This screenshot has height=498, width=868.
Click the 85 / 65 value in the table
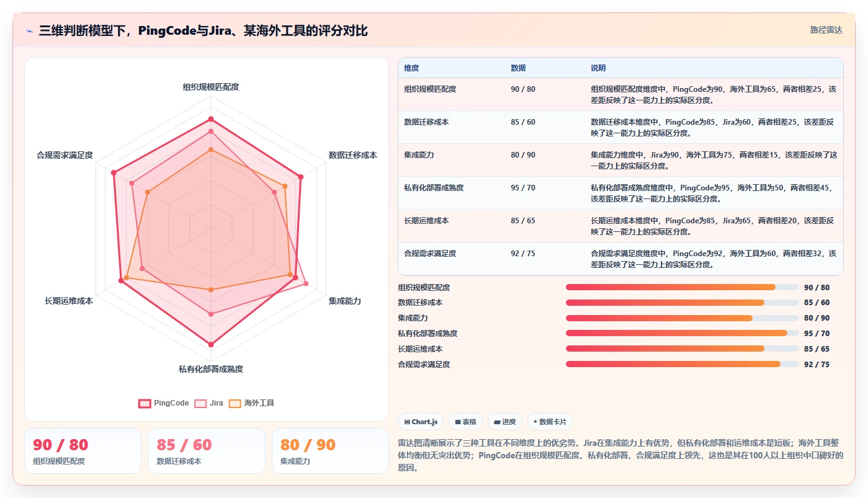pyautogui.click(x=523, y=221)
